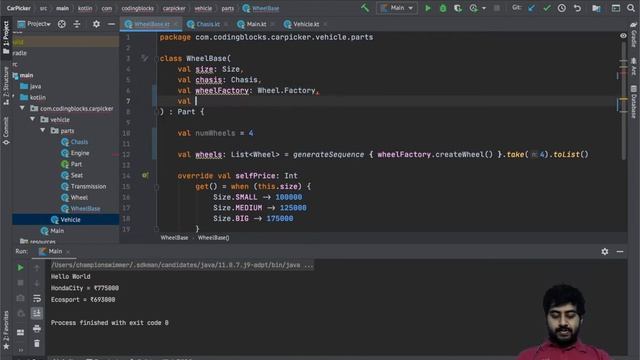The image size is (640, 360).
Task: Open Seat in the project tree
Action: point(76,175)
